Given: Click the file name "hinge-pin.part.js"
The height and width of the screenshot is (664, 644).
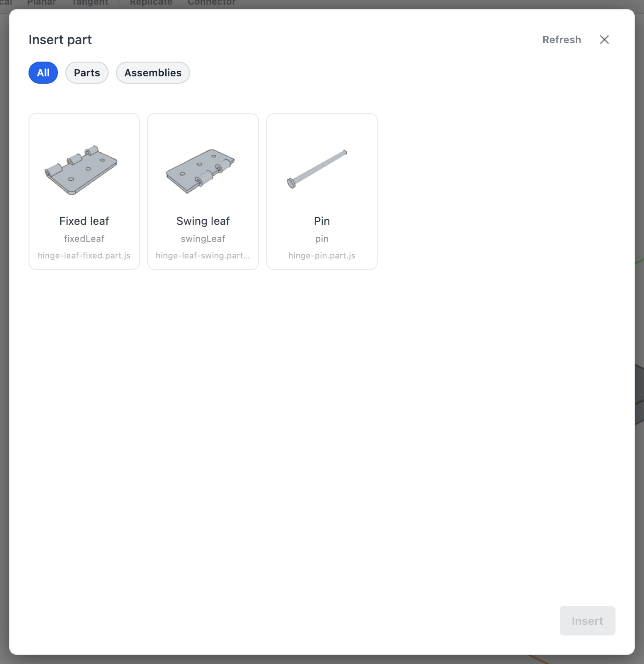Looking at the screenshot, I should coord(322,256).
